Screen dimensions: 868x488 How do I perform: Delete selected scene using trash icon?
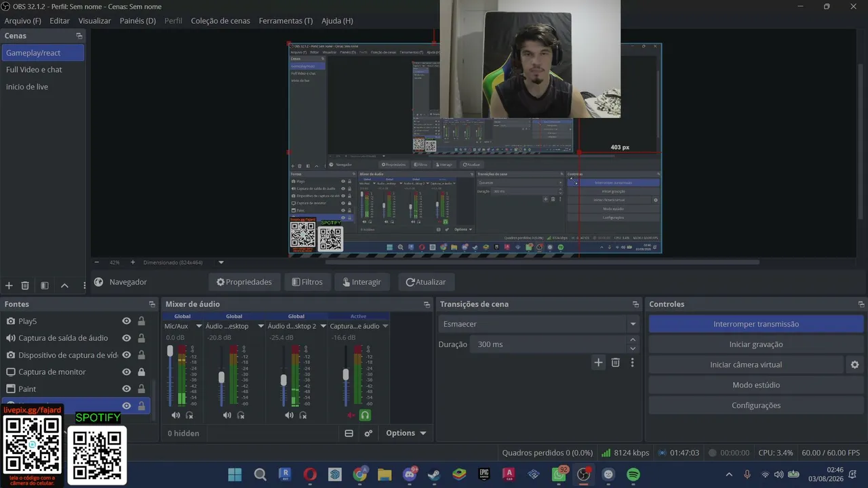coord(25,286)
